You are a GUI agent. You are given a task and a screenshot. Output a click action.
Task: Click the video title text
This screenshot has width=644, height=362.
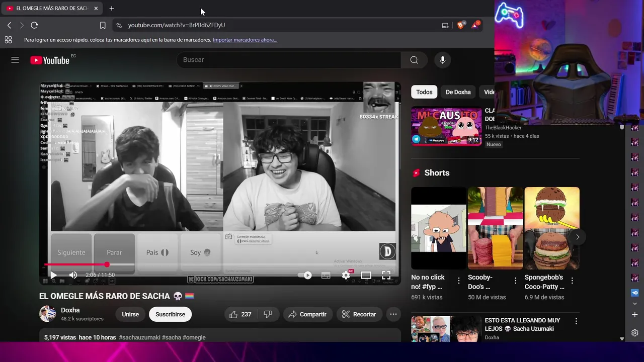[116, 296]
